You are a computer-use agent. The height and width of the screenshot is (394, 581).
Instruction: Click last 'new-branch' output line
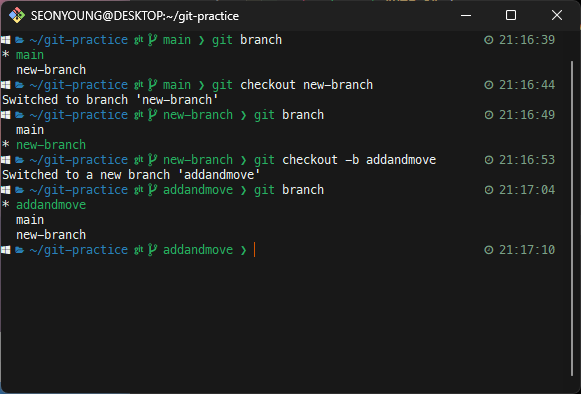coord(51,235)
